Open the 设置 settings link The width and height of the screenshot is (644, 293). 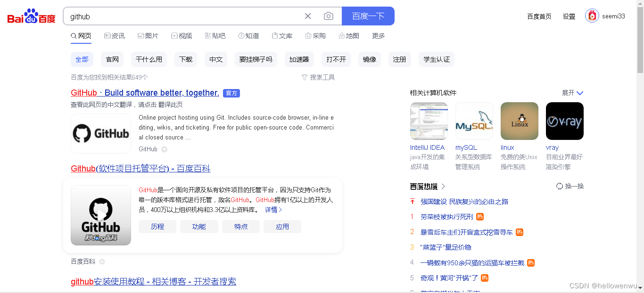coord(569,16)
